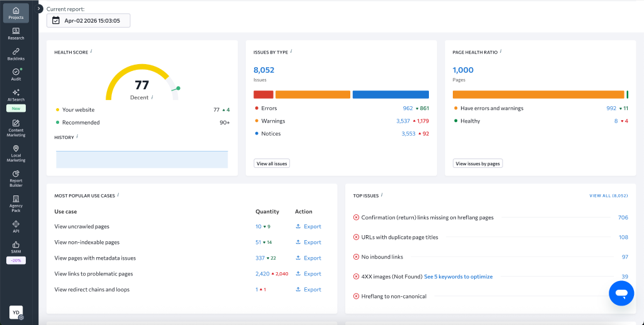Screen dimensions: 644x325
Task: Open the Audit tool in sidebar
Action: click(x=16, y=72)
